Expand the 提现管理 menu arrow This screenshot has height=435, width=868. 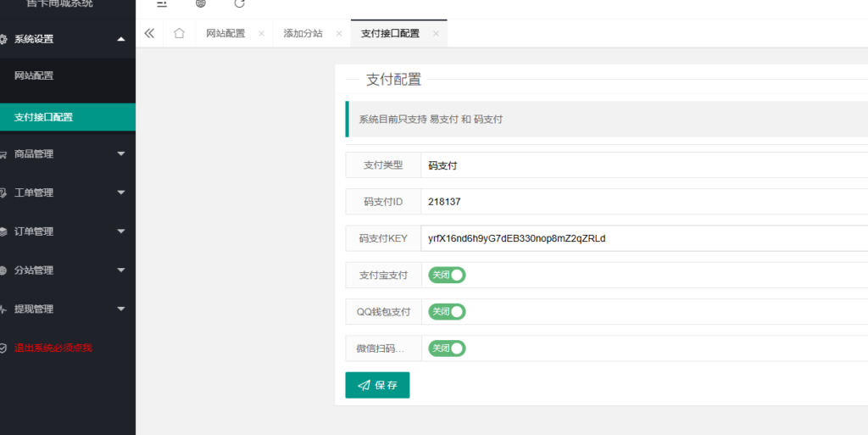[121, 309]
